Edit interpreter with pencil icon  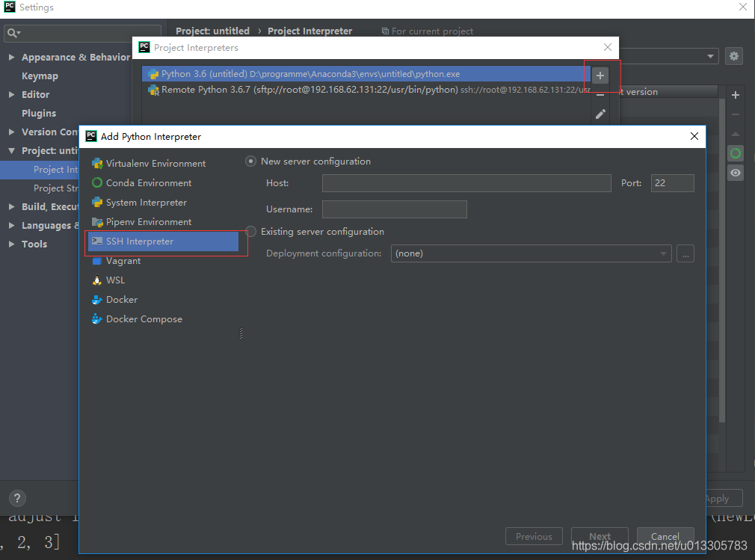pyautogui.click(x=600, y=114)
